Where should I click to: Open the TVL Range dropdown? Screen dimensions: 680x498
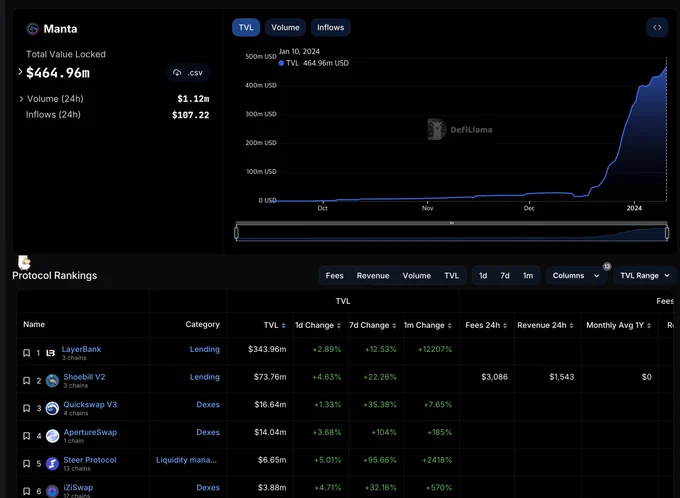coord(645,275)
